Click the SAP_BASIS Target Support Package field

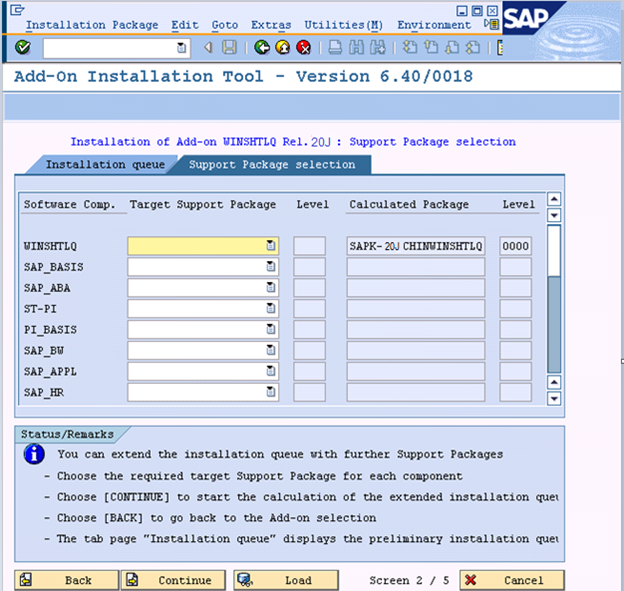[203, 267]
